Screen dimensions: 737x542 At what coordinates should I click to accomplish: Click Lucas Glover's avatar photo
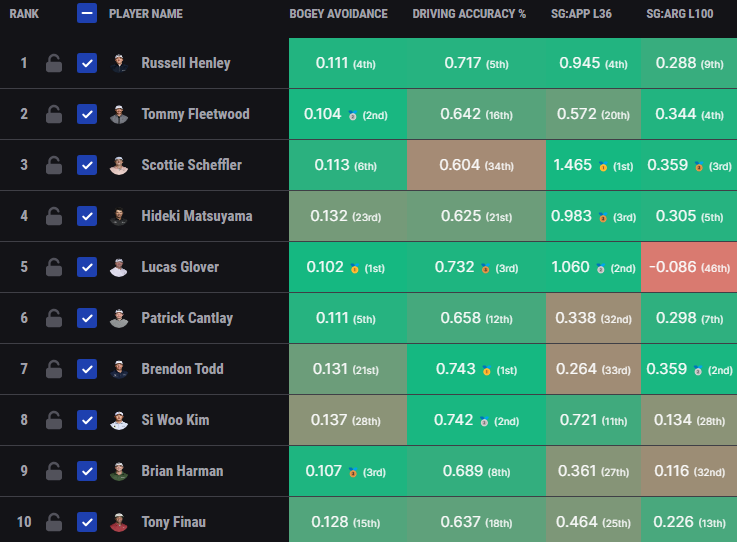pos(119,267)
